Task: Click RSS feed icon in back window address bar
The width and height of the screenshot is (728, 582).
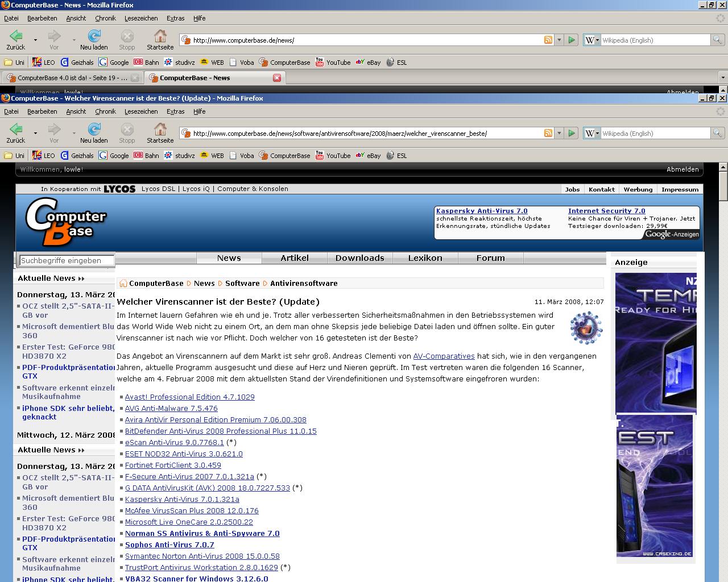Action: [548, 40]
